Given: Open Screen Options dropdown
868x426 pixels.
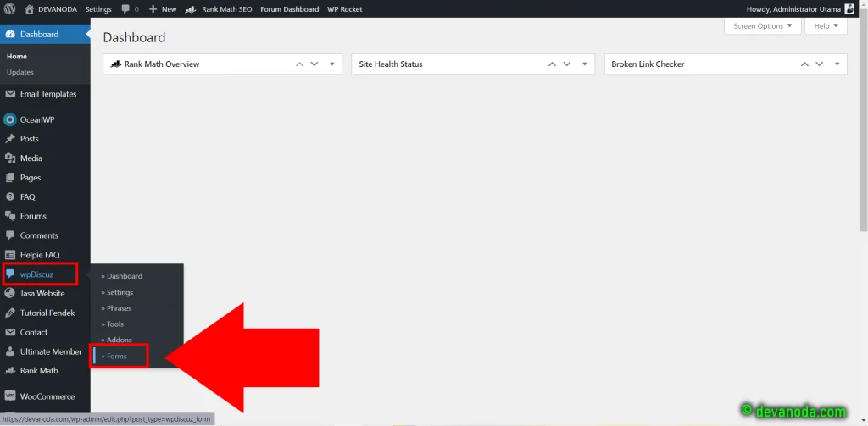Looking at the screenshot, I should click(x=762, y=26).
